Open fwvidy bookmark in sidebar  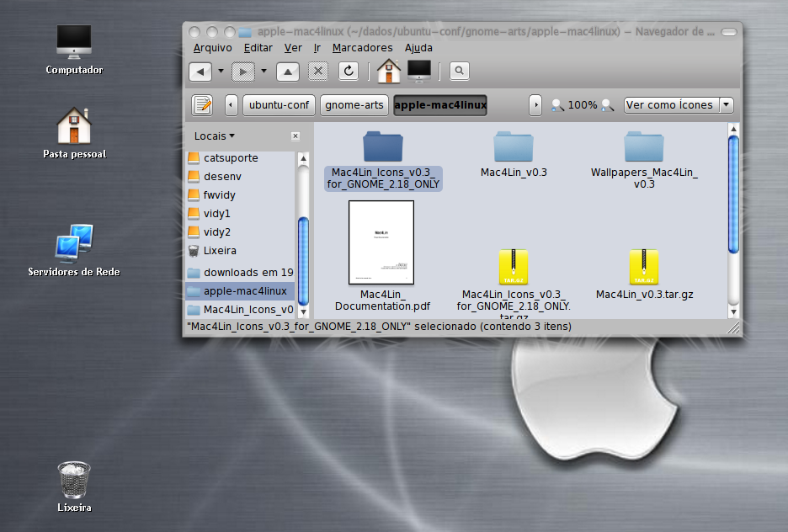240,195
